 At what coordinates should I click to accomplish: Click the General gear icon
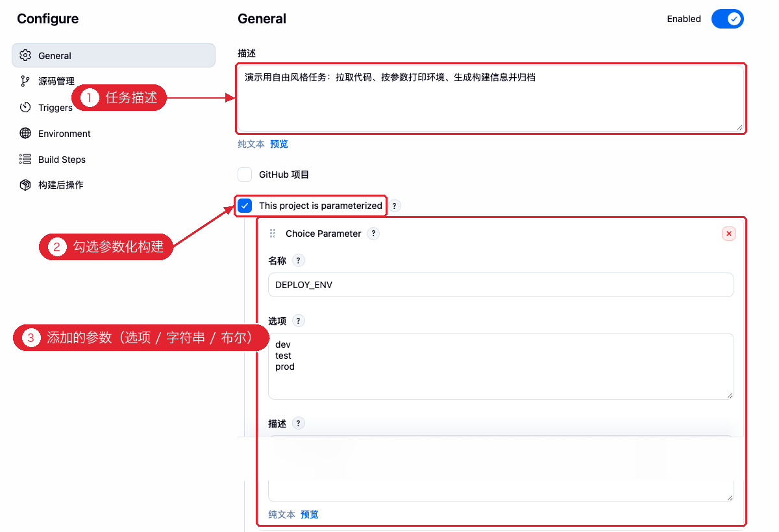(25, 55)
